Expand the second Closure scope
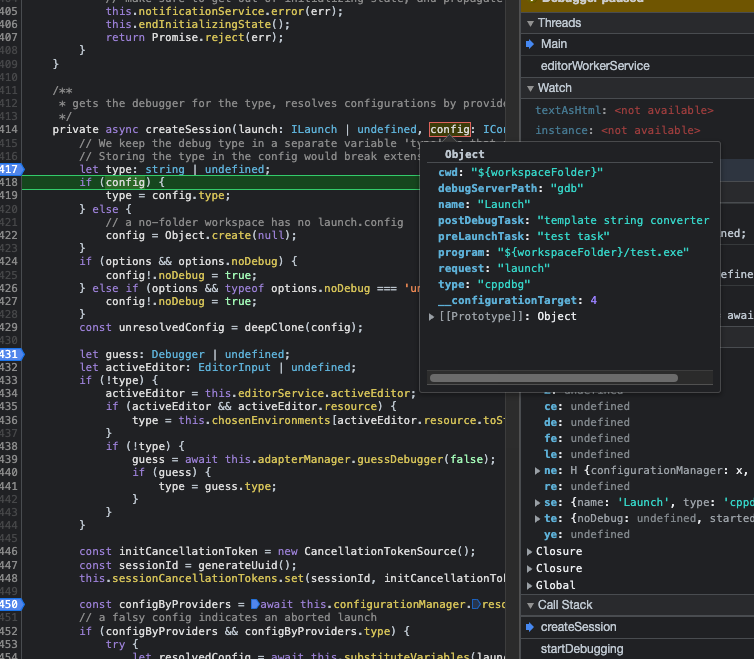The height and width of the screenshot is (659, 754). pyautogui.click(x=529, y=569)
